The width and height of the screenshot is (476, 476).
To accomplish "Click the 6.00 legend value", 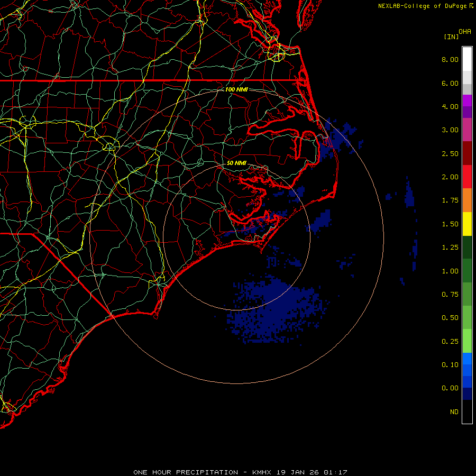I will pyautogui.click(x=450, y=83).
